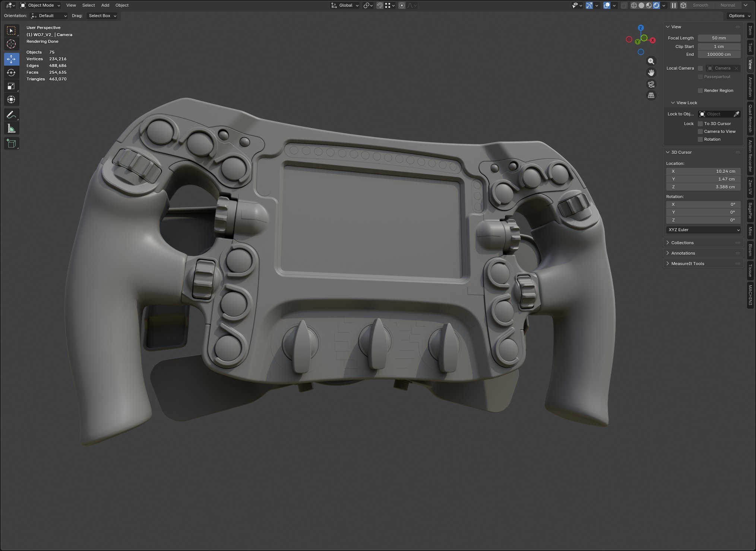Viewport: 756px width, 551px height.
Task: Enable Render Region checkbox
Action: coord(700,90)
